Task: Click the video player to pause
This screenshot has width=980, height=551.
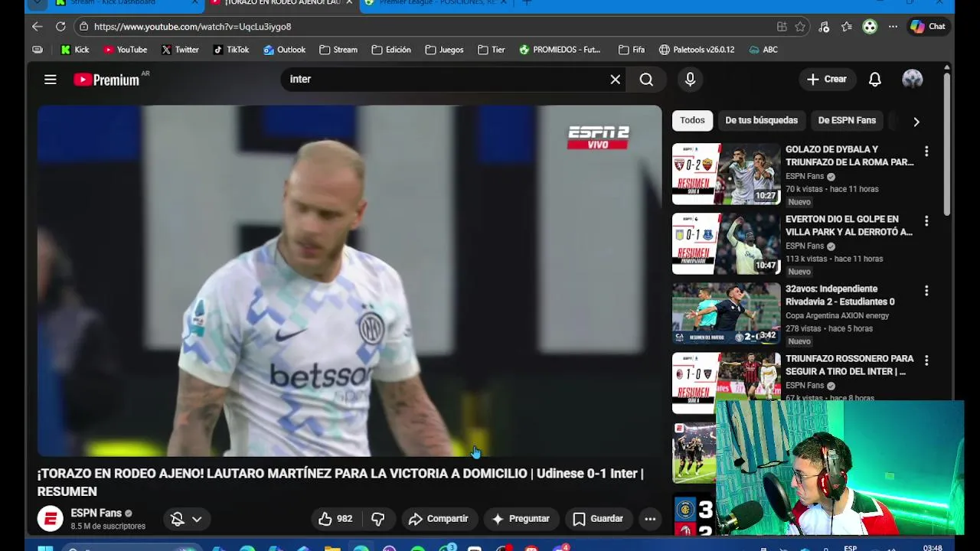Action: tap(349, 281)
